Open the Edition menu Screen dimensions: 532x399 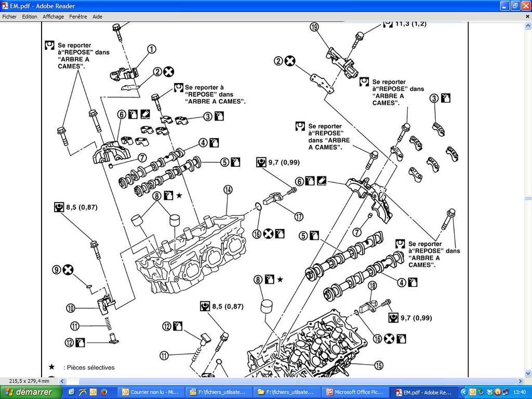point(30,17)
